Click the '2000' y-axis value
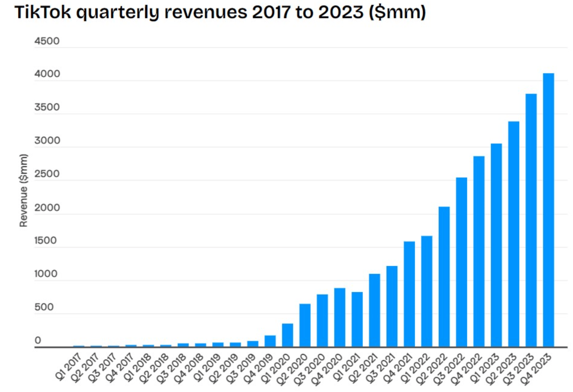Viewport: 573px width, 392px height. pyautogui.click(x=47, y=208)
